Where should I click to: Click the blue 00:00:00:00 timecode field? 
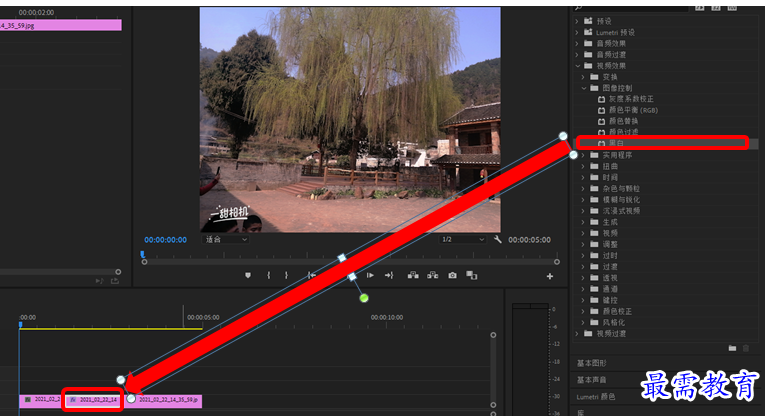pyautogui.click(x=165, y=240)
